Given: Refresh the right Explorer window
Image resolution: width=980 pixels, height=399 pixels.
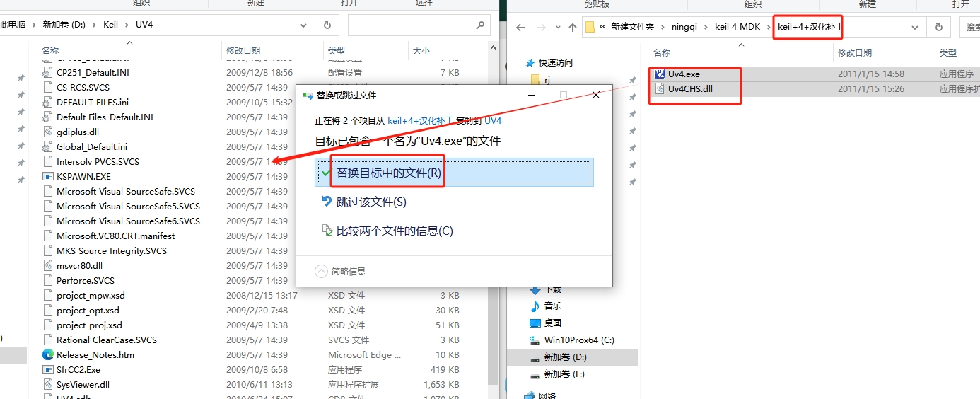Looking at the screenshot, I should pos(939,28).
